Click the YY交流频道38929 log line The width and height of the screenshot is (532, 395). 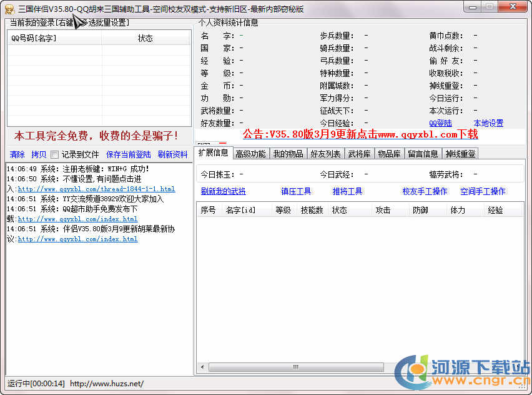[85, 199]
